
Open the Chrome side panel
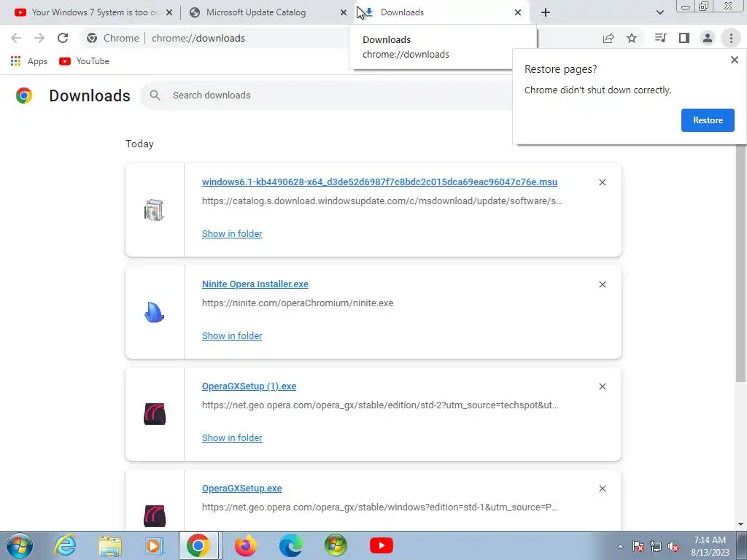(684, 38)
